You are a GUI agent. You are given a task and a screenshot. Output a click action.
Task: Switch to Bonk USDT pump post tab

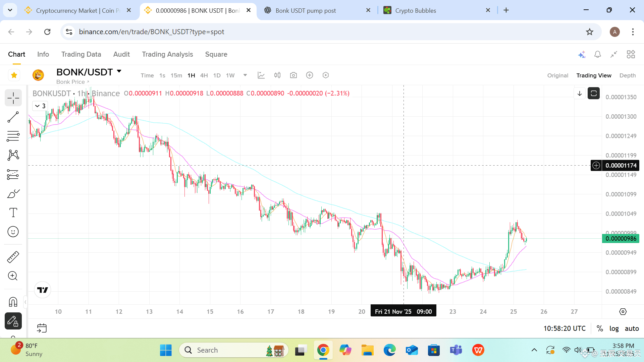pos(317,10)
